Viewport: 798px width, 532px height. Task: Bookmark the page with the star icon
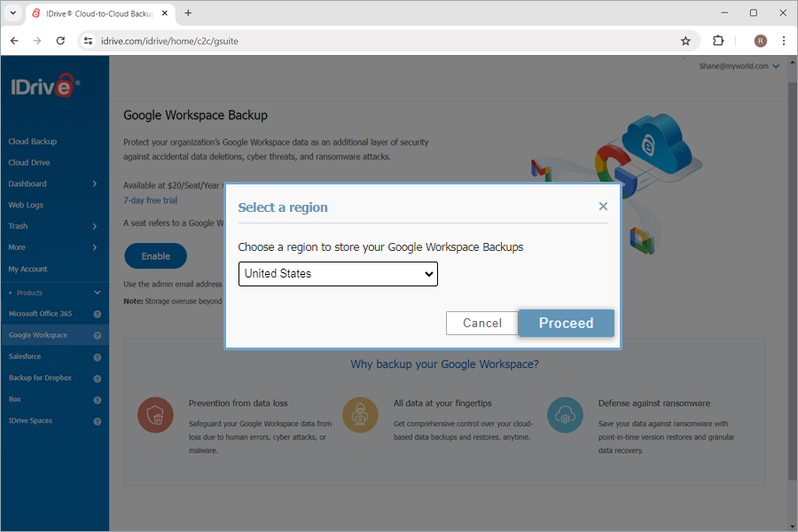tap(685, 41)
